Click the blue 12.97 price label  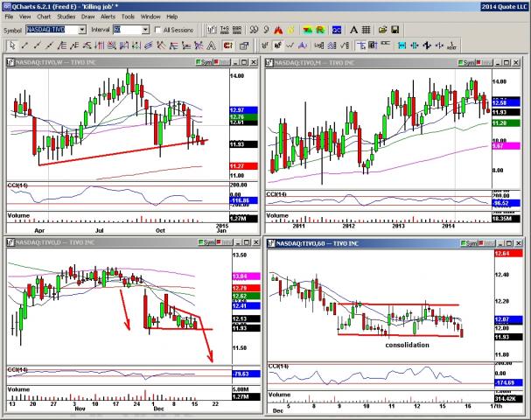[243, 110]
